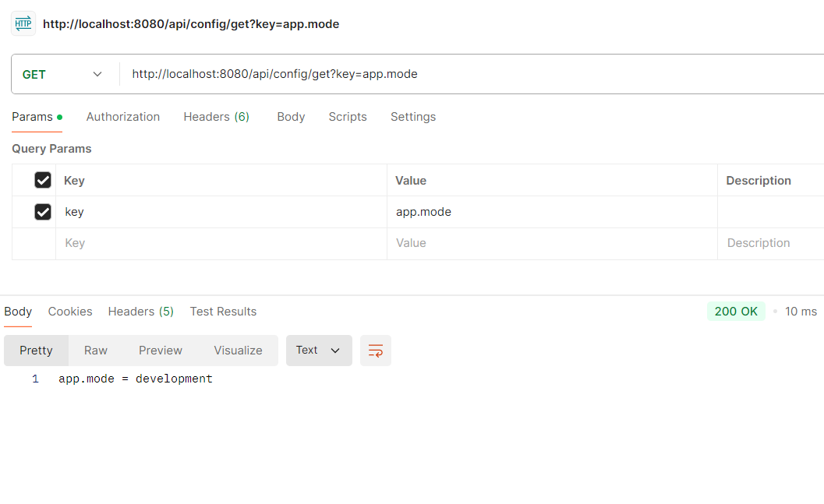
Task: Switch response view to Preview
Action: pyautogui.click(x=161, y=351)
